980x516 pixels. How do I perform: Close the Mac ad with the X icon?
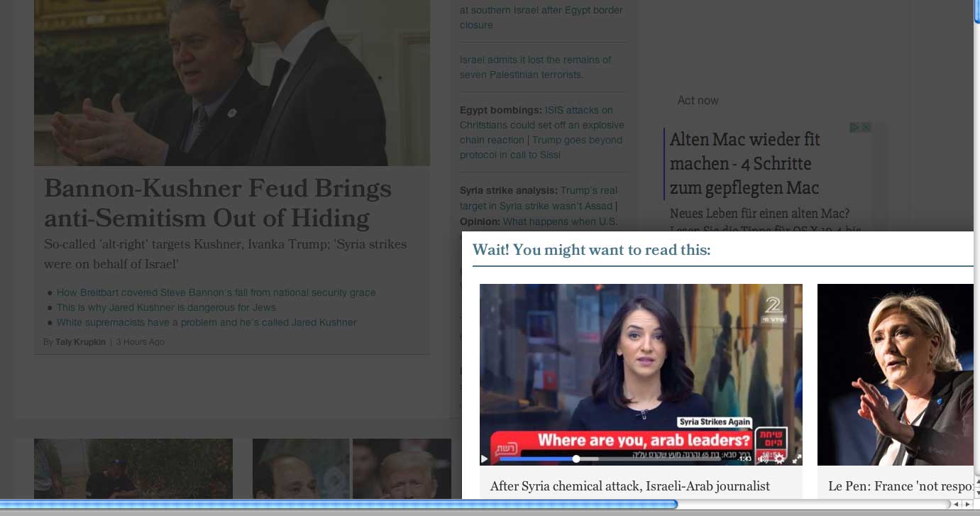pos(866,128)
